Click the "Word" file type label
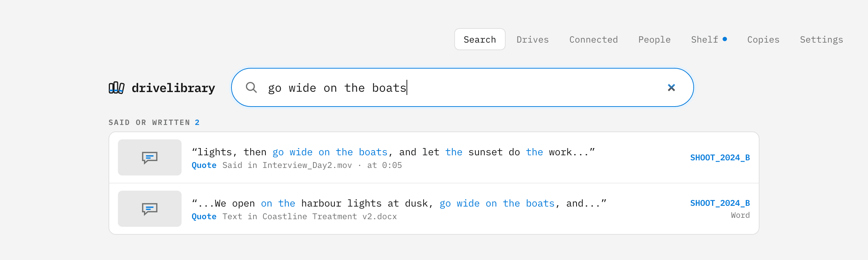The height and width of the screenshot is (260, 868). pyautogui.click(x=740, y=215)
